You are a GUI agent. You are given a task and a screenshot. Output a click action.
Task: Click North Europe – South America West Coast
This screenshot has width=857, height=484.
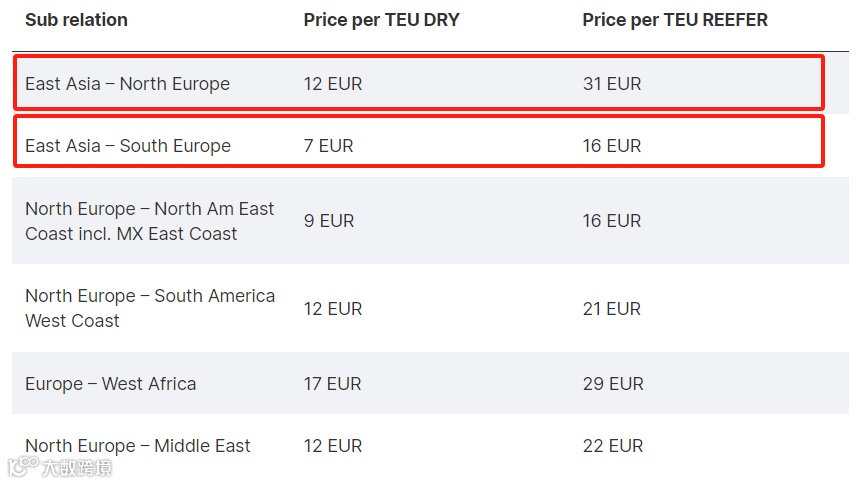150,308
